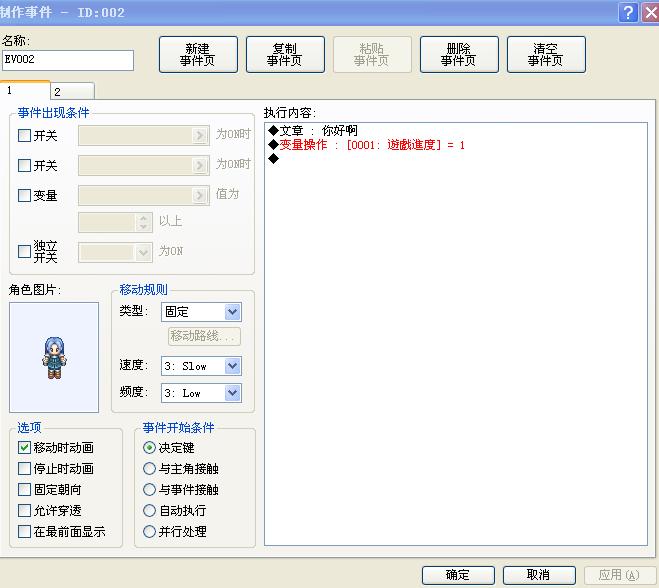Tick the 变量 condition checkbox

[24, 195]
